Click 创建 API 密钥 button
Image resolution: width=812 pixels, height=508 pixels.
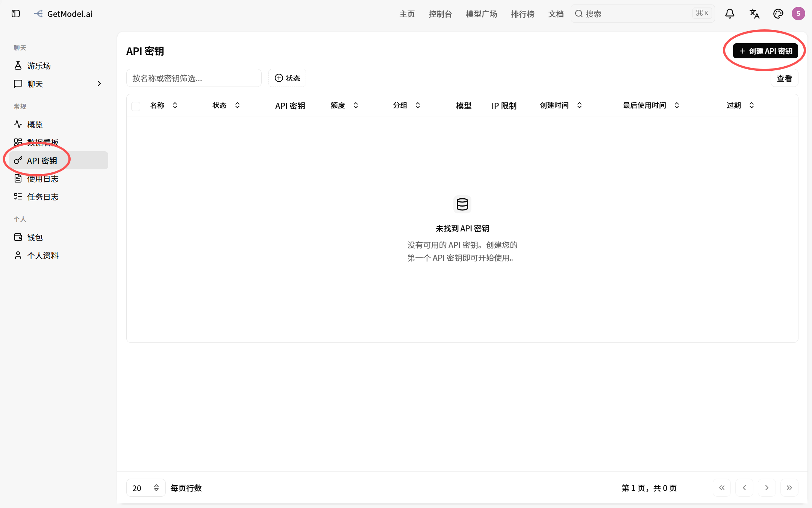point(765,51)
